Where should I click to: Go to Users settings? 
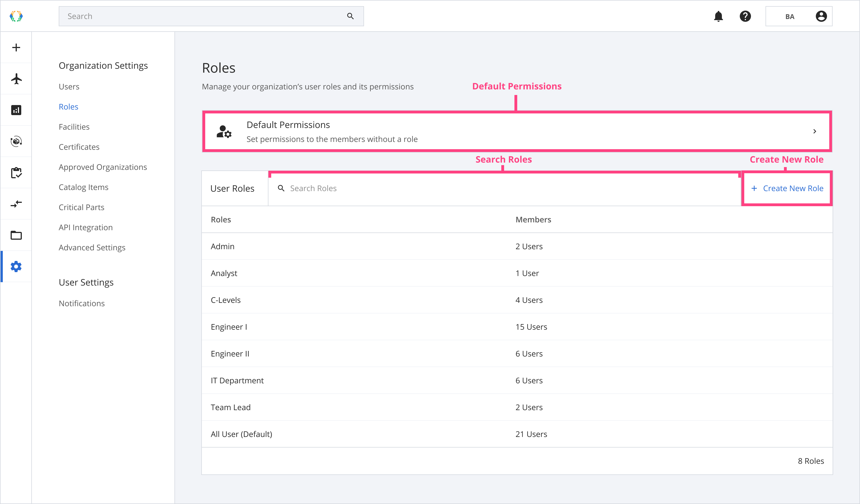[69, 87]
